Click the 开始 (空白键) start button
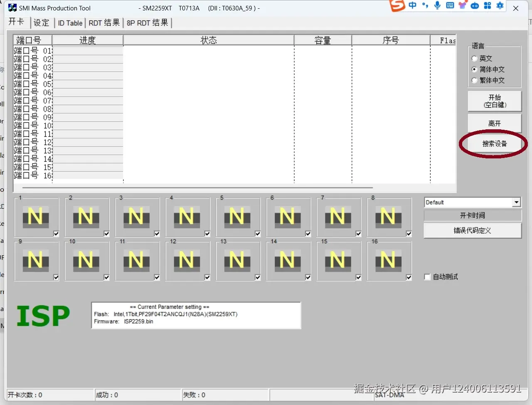The width and height of the screenshot is (532, 405). click(495, 101)
